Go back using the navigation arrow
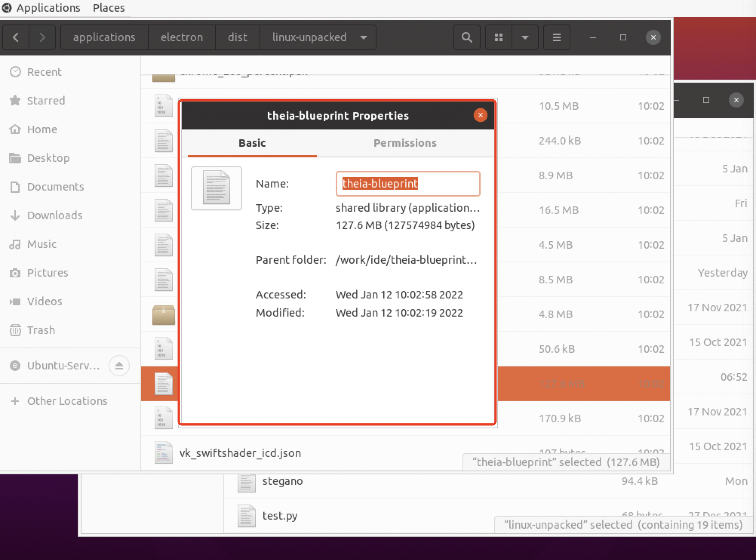 [x=16, y=37]
